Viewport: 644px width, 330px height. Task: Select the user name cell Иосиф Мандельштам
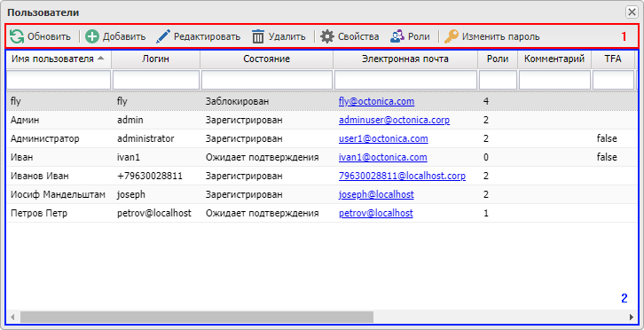58,195
